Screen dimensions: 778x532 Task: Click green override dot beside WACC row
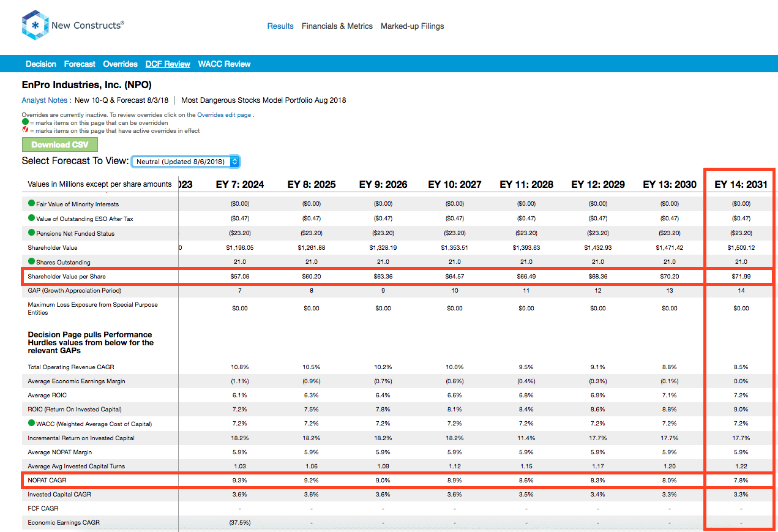pos(31,423)
